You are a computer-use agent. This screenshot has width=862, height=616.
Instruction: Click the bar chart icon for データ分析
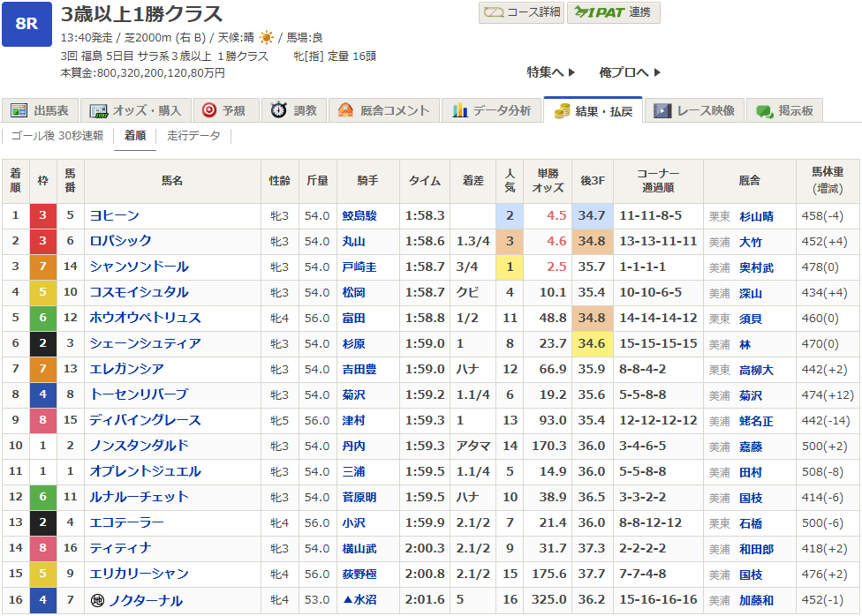point(459,110)
